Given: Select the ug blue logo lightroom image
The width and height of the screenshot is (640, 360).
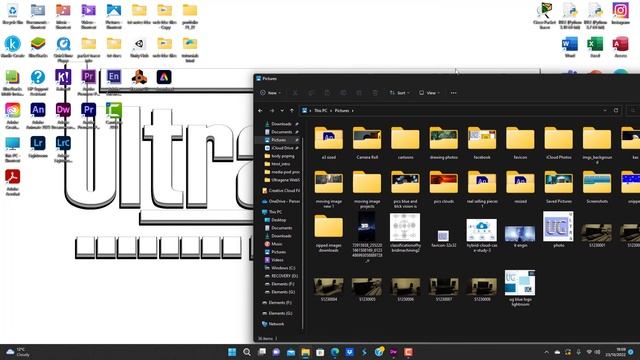Looking at the screenshot, I should pos(520,288).
